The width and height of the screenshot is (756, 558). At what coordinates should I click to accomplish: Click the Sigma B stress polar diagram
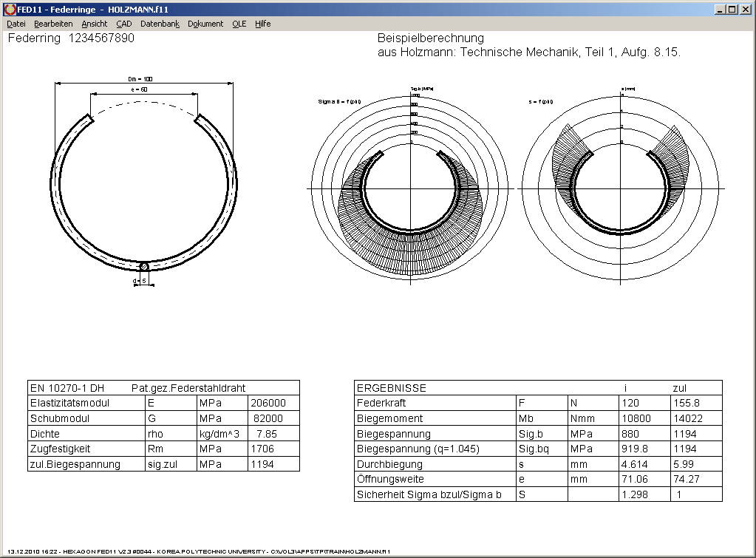(x=410, y=188)
